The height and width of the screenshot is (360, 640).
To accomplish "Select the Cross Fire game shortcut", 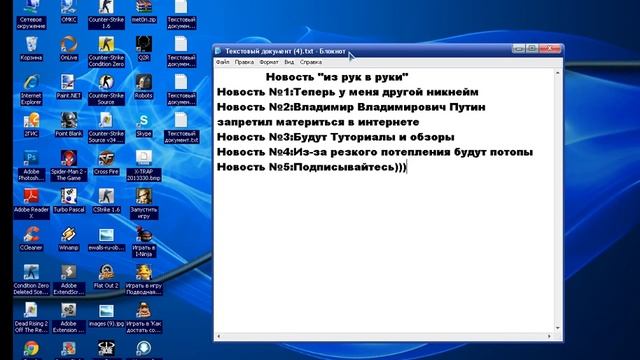I will (106, 163).
